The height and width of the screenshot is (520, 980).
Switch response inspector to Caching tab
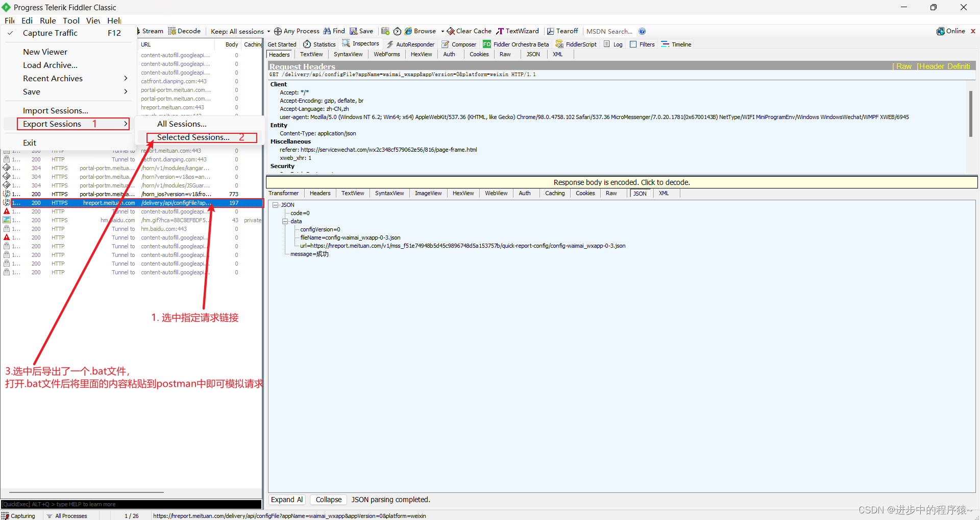[x=555, y=193]
